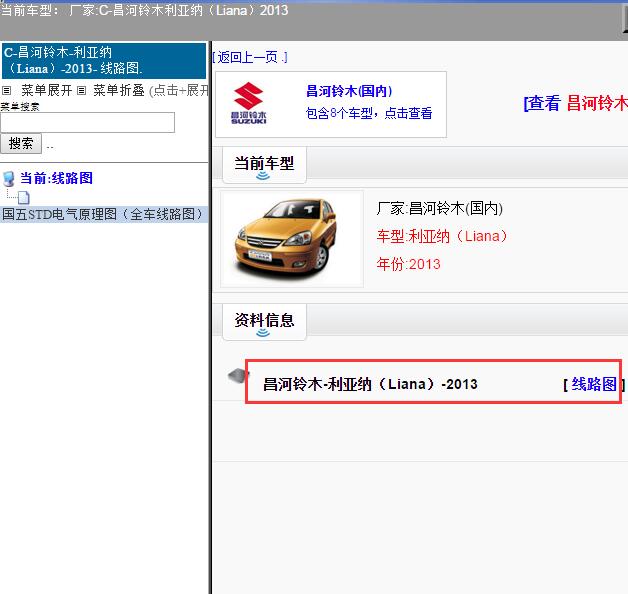Image resolution: width=628 pixels, height=594 pixels.
Task: Click the 年份:2013 text
Action: click(409, 264)
